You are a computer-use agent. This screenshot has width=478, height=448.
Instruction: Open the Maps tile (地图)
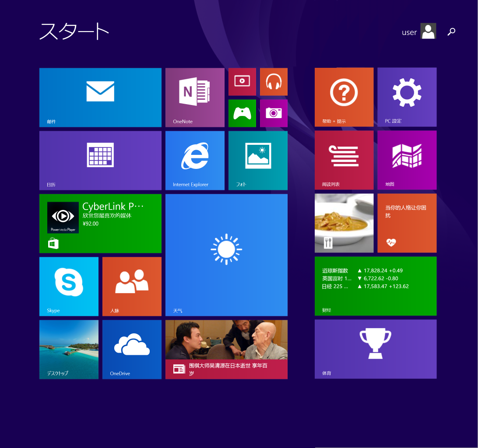(x=407, y=160)
